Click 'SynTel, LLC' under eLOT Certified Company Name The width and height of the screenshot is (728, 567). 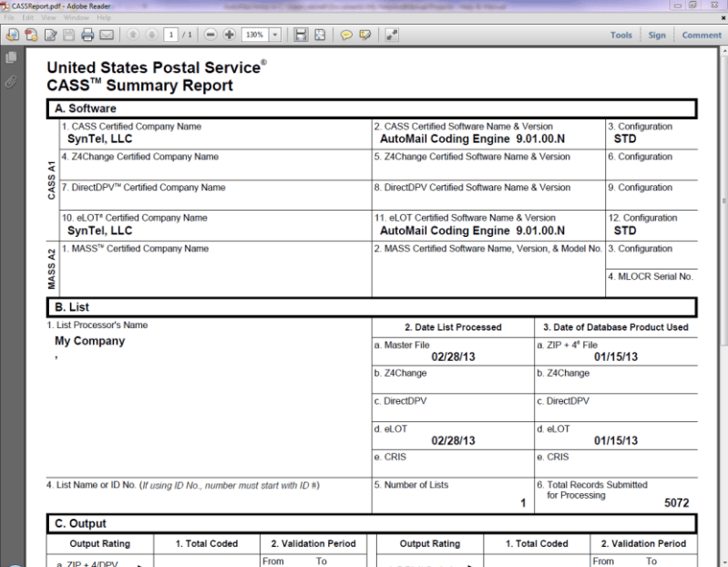pyautogui.click(x=100, y=231)
